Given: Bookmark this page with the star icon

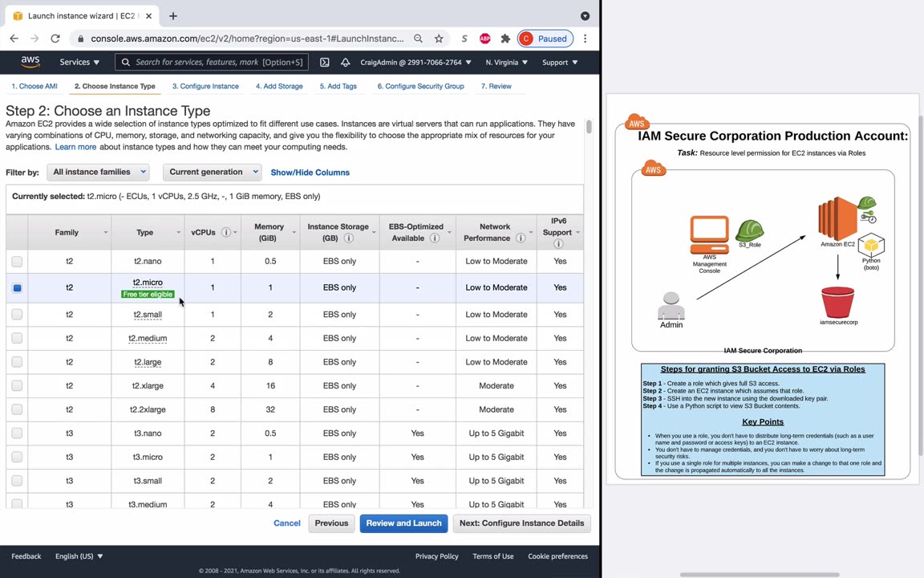Looking at the screenshot, I should pos(439,39).
